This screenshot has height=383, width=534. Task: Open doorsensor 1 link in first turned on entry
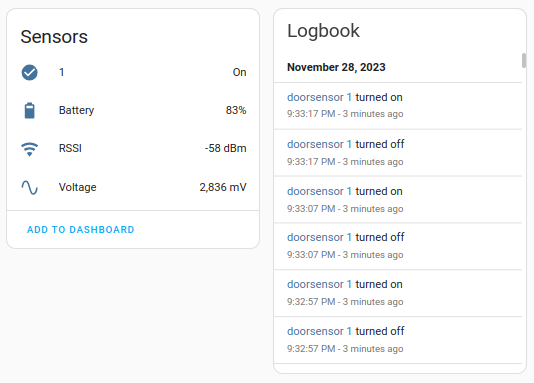tap(319, 97)
